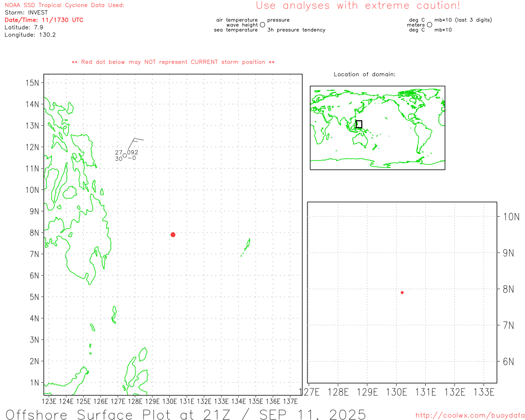The image size is (525, 420).
Task: Click the '15N' latitude label on main map
Action: [32, 83]
